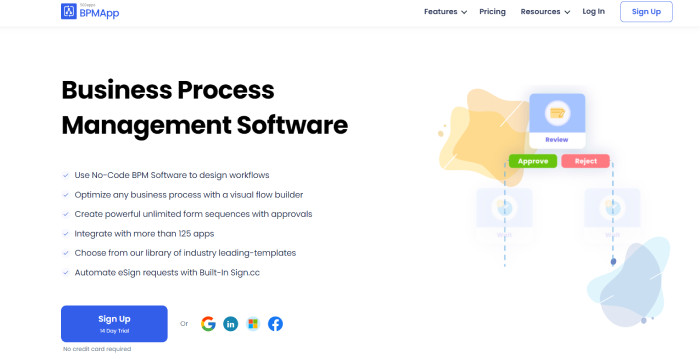Click the checkmark beside "Automate eSign requests"
Viewport: 700px width, 361px height.
(66, 273)
